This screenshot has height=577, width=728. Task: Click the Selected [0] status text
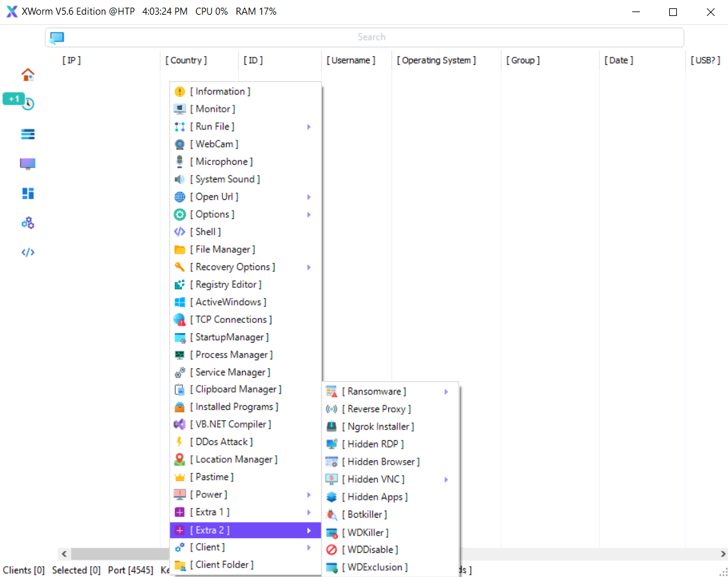click(x=76, y=570)
